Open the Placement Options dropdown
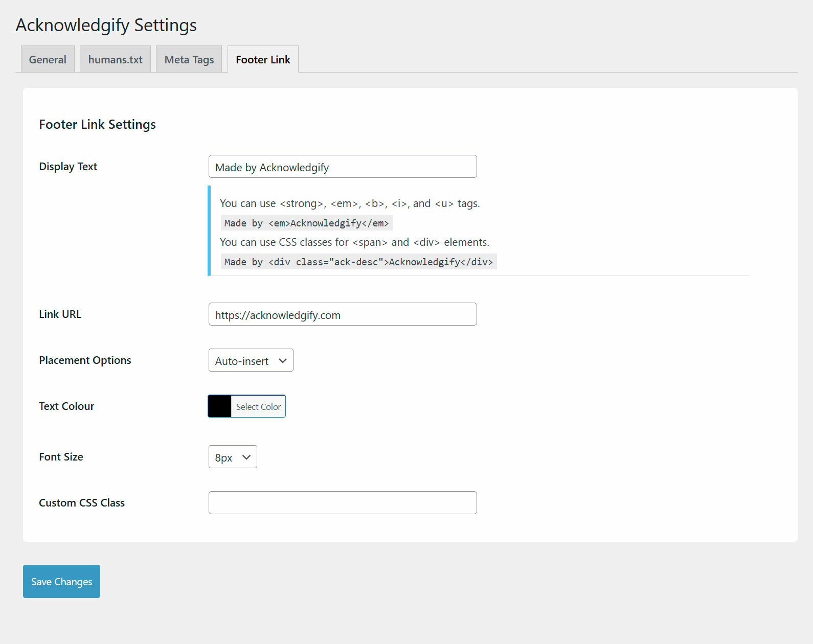The image size is (813, 644). coord(251,360)
